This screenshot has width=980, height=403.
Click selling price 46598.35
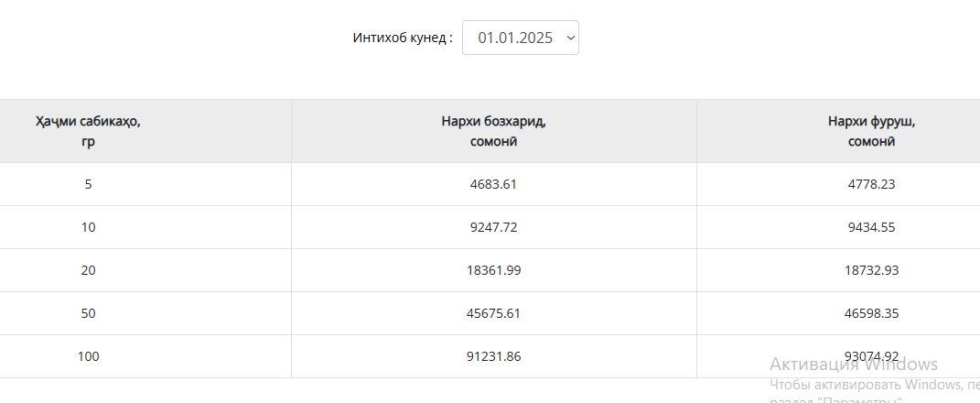pos(871,313)
